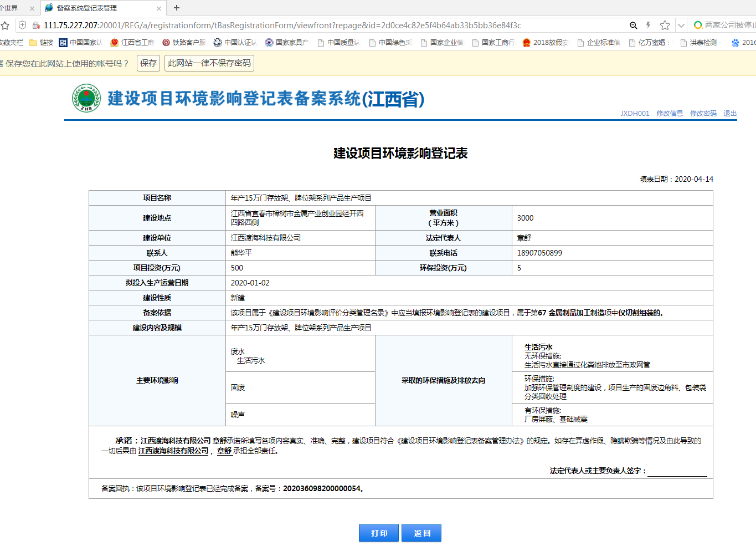Click the date value 2020-01-02
This screenshot has width=756, height=546.
click(250, 283)
